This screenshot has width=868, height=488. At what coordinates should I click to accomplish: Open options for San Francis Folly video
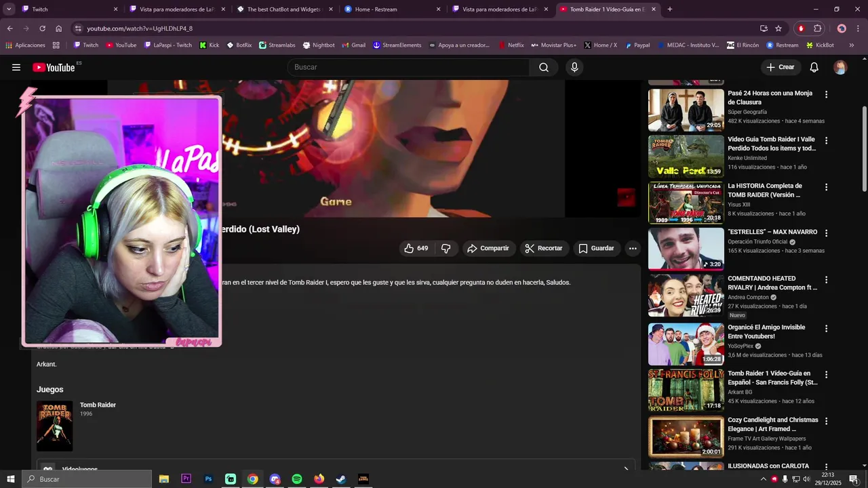pyautogui.click(x=826, y=375)
